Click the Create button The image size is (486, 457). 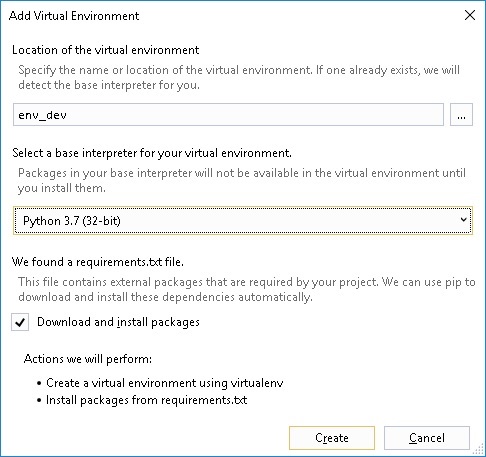pyautogui.click(x=332, y=438)
